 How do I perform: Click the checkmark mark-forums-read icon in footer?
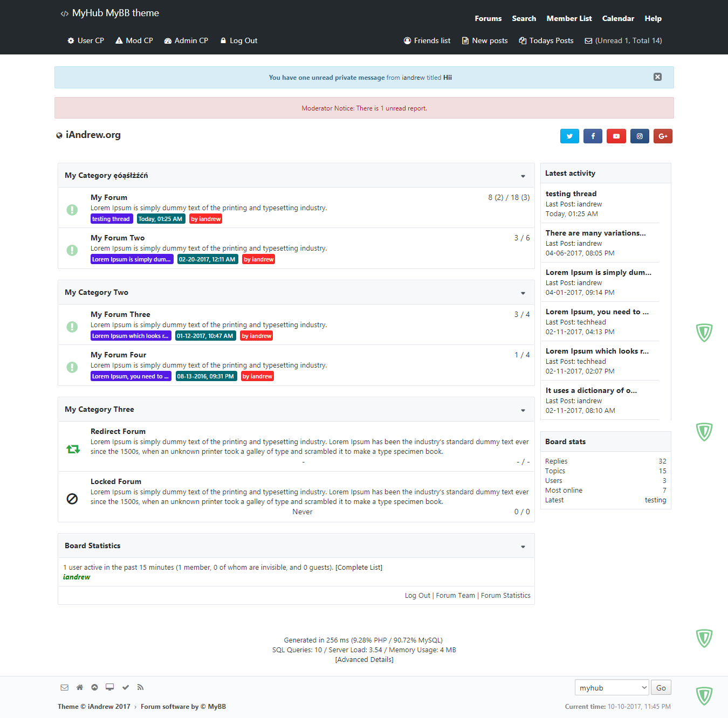[x=126, y=687]
